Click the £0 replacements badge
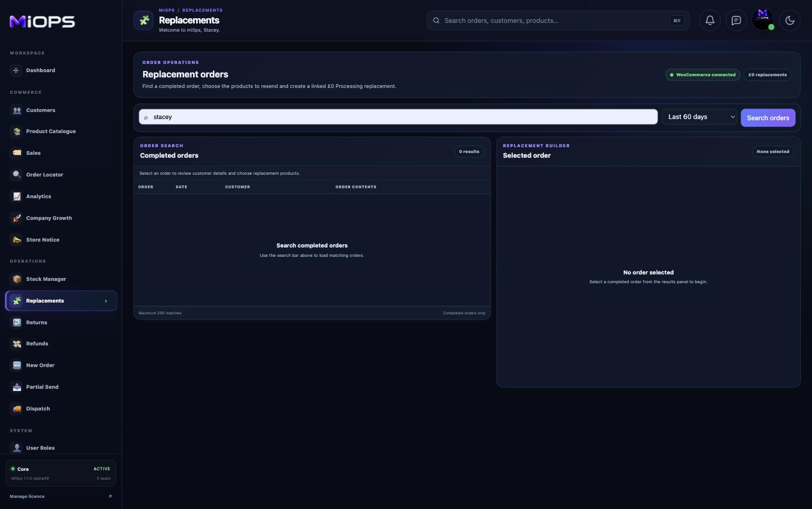Image resolution: width=812 pixels, height=509 pixels. (767, 74)
